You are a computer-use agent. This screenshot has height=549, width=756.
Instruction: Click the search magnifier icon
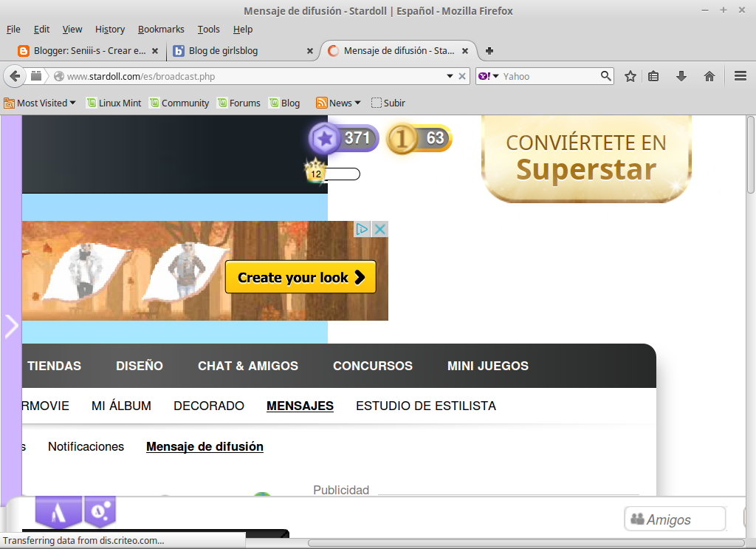(x=605, y=76)
